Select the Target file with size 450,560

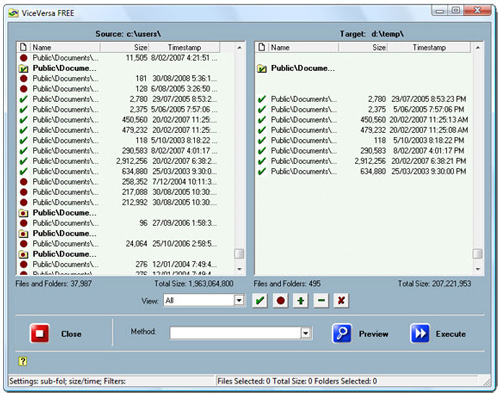pyautogui.click(x=363, y=120)
